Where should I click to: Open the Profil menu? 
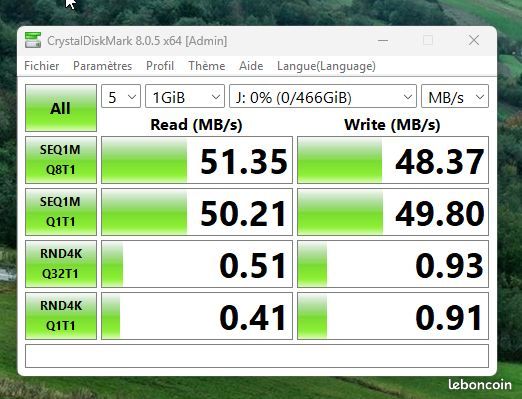(160, 66)
